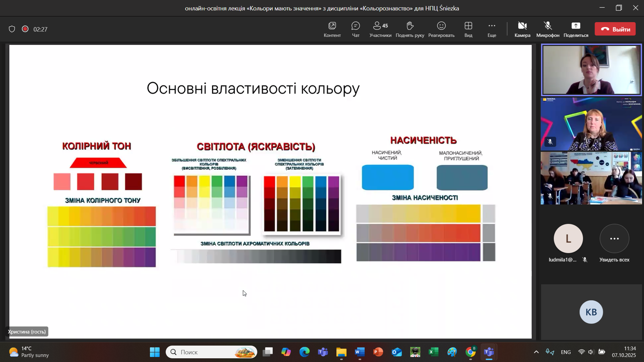Open the ENG language switcher
Viewport: 644px width, 362px height.
pos(566,352)
